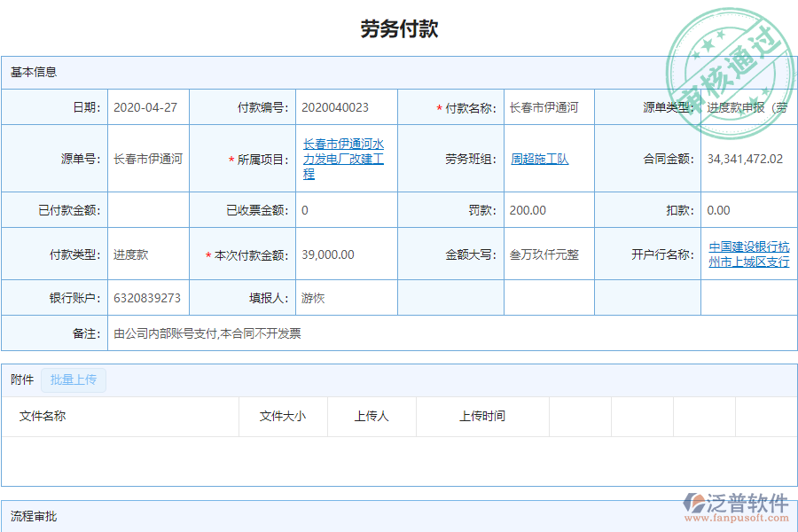Viewport: 798px width, 532px height.
Task: Click the 批量上传 batch upload button
Action: click(x=74, y=379)
